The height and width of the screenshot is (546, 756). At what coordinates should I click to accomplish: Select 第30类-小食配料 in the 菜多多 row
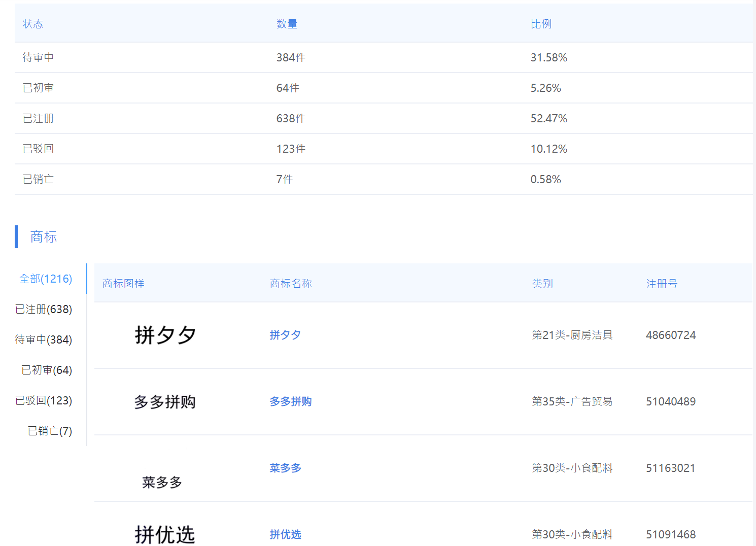[572, 468]
